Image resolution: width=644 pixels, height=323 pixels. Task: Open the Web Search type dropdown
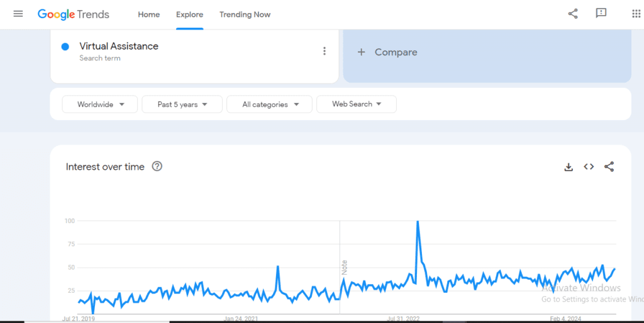click(x=357, y=104)
